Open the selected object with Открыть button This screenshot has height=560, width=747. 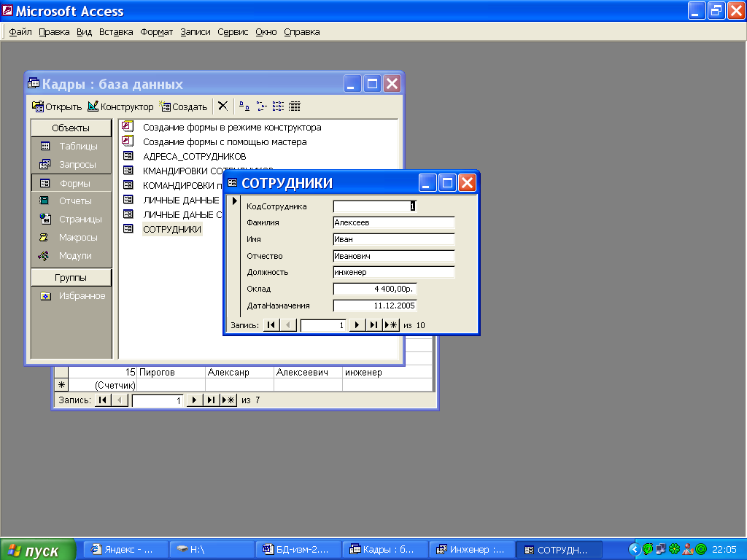(57, 106)
